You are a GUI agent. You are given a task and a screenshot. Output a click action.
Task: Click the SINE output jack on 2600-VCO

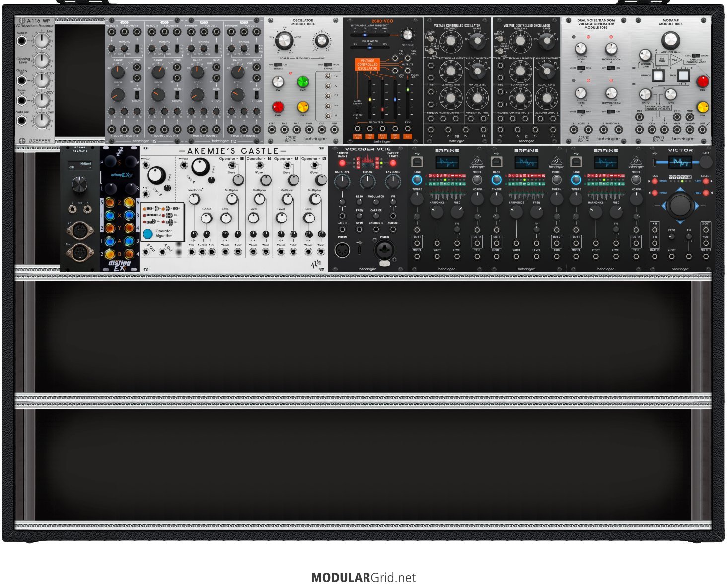coord(395,71)
